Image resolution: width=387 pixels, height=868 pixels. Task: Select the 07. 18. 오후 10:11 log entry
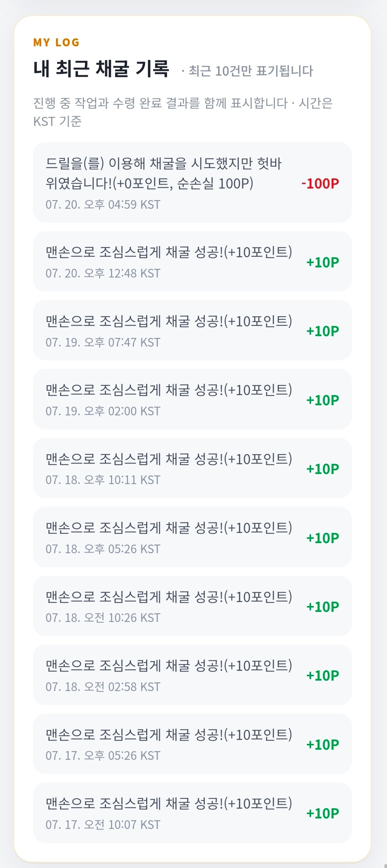pos(192,468)
